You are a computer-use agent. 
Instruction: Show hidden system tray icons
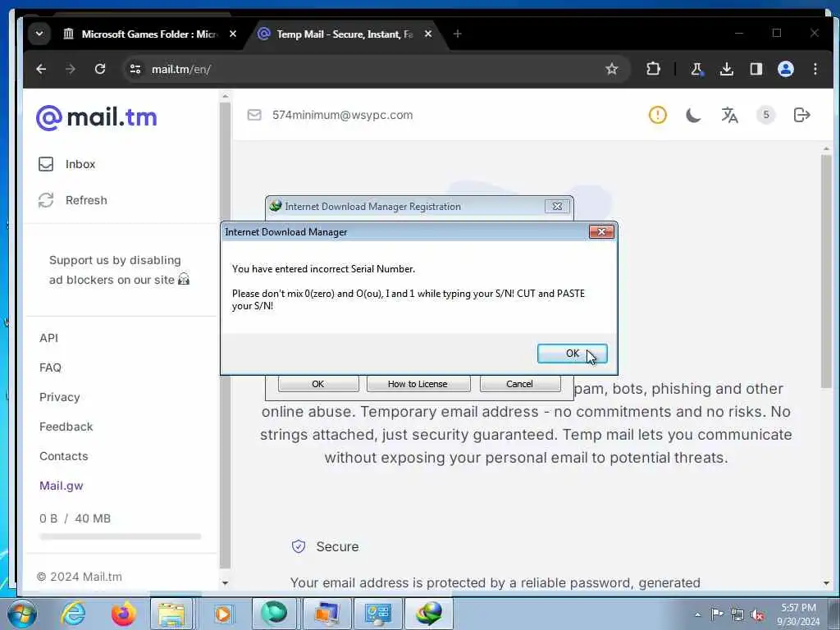point(697,615)
